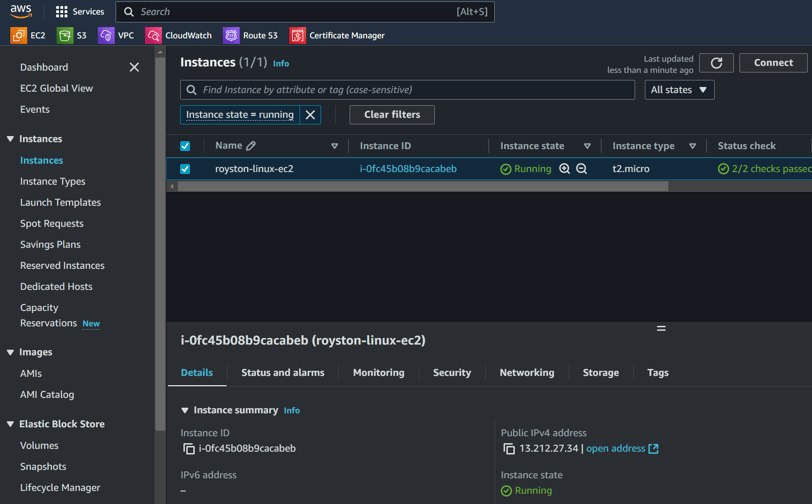Viewport: 812px width, 504px height.
Task: Open Dedicated Hosts in sidebar
Action: point(56,286)
